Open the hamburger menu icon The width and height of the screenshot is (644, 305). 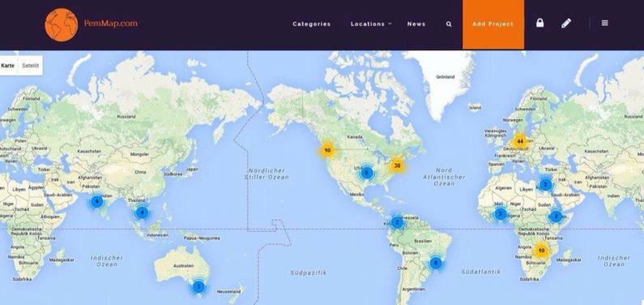604,23
